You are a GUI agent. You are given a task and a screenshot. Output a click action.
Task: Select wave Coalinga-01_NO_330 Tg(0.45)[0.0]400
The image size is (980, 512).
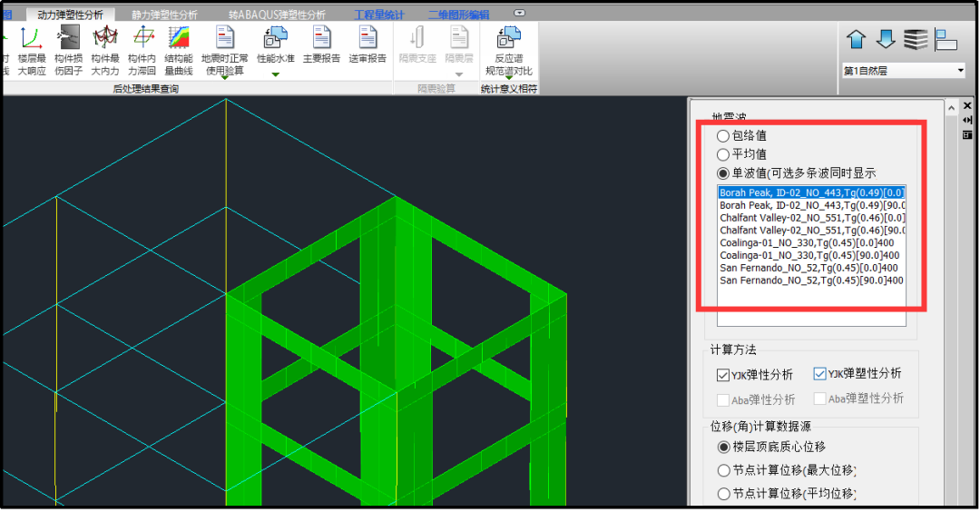[x=811, y=242]
